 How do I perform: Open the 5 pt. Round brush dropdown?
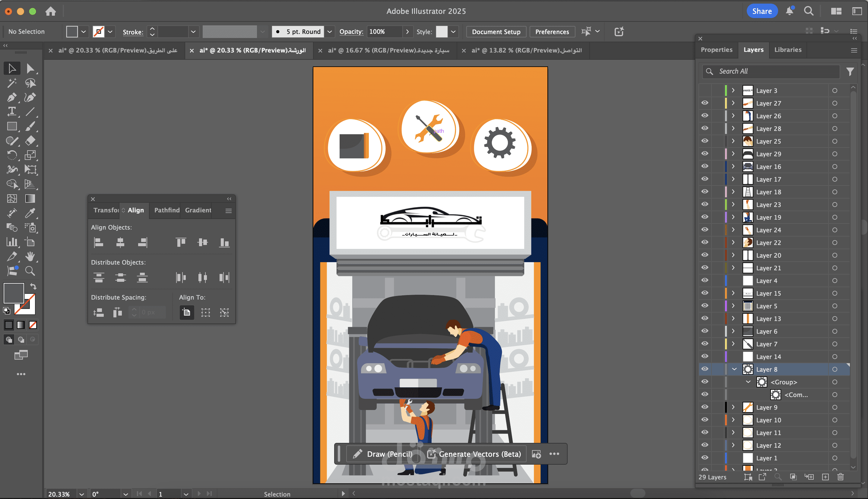pyautogui.click(x=330, y=32)
